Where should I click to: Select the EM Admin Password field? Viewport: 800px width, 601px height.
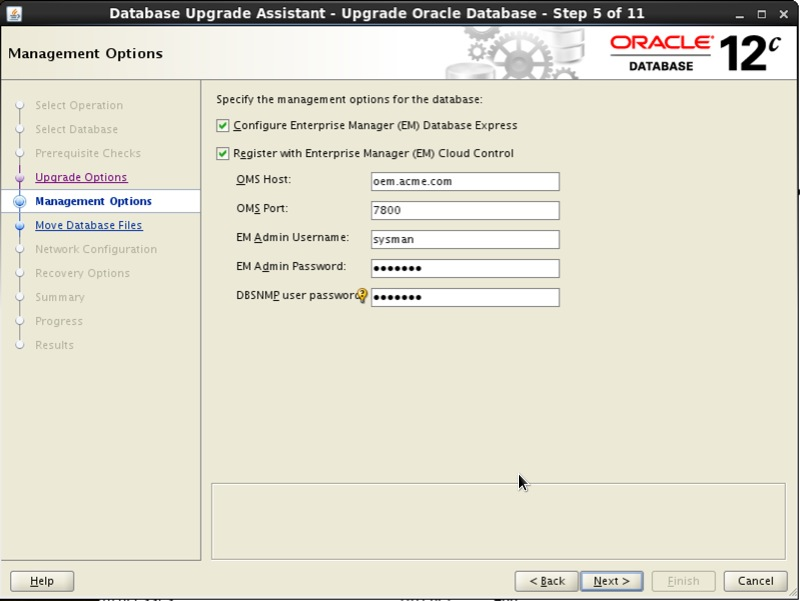point(465,268)
